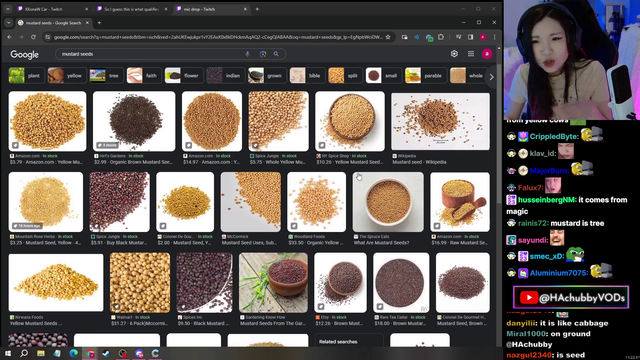Switch to KKonaW Car - Twitch tab
Screen dimensions: 640x360
pyautogui.click(x=53, y=9)
